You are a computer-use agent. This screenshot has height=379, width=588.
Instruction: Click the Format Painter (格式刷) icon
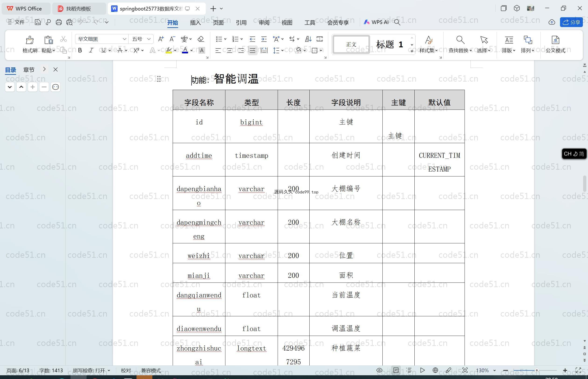tap(30, 40)
